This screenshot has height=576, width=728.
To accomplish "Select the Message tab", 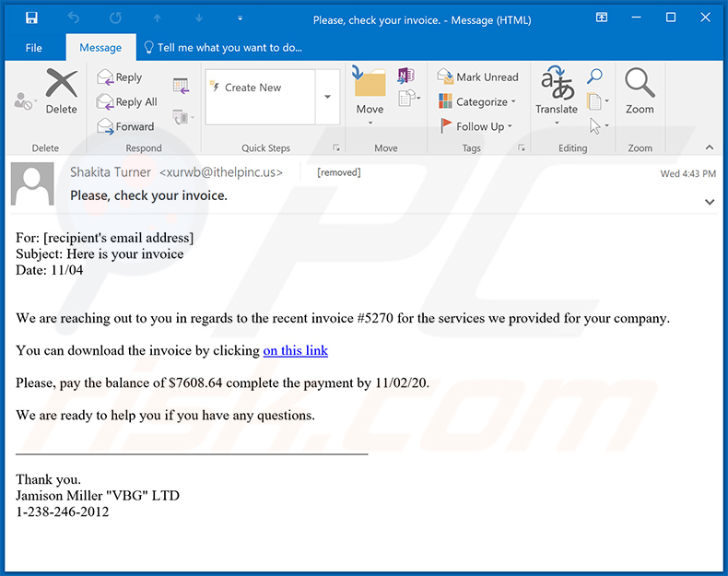I will [x=100, y=47].
